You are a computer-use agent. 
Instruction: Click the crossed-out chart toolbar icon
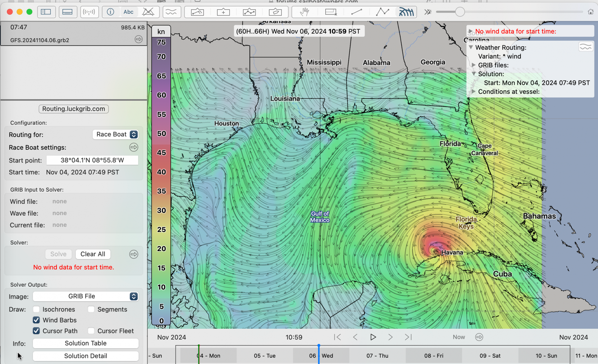click(x=148, y=12)
